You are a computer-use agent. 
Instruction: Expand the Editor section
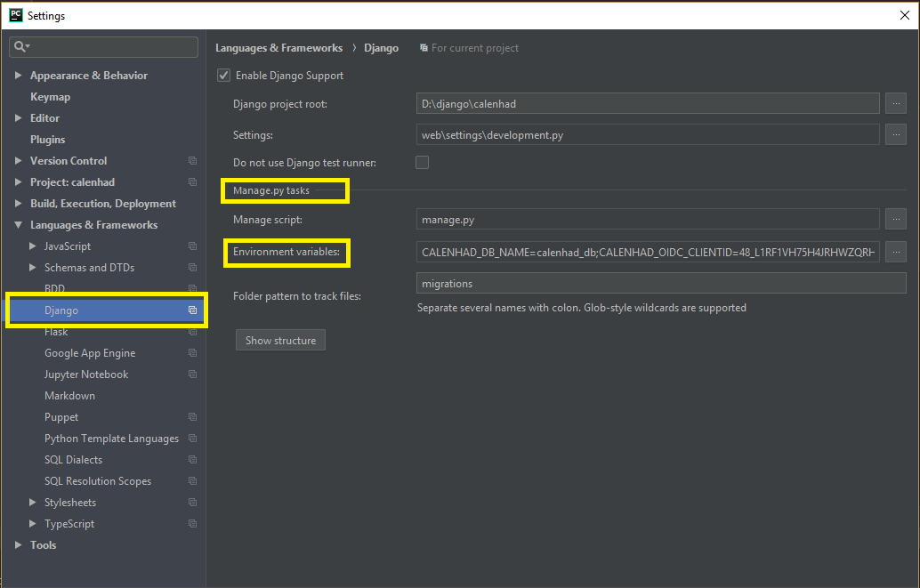pyautogui.click(x=18, y=118)
